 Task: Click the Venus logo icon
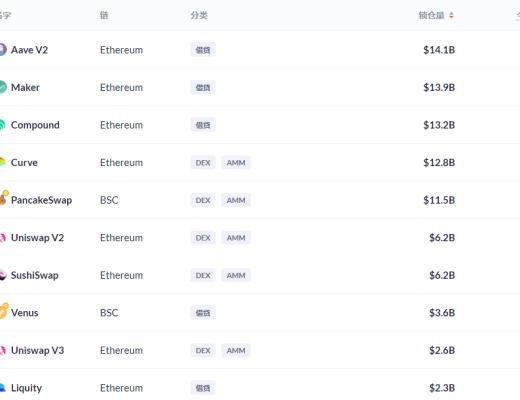[4, 311]
